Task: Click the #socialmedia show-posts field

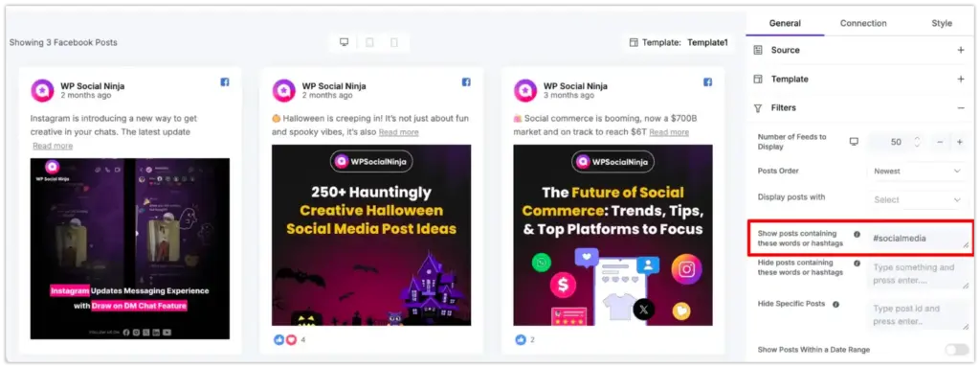Action: point(918,238)
